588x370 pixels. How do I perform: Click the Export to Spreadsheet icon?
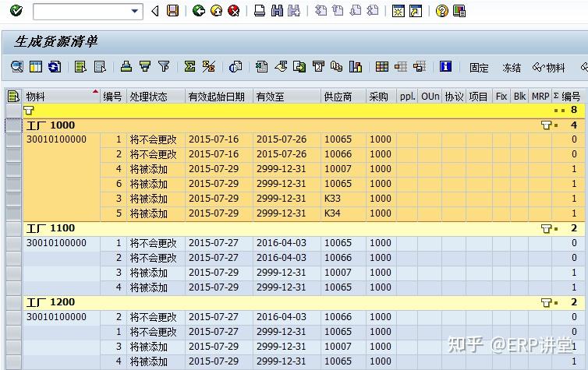pos(261,67)
